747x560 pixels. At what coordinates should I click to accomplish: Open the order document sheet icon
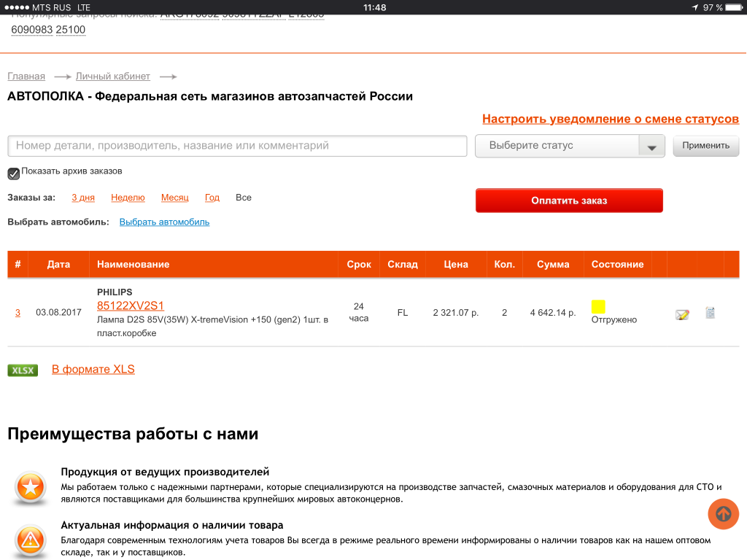710,313
